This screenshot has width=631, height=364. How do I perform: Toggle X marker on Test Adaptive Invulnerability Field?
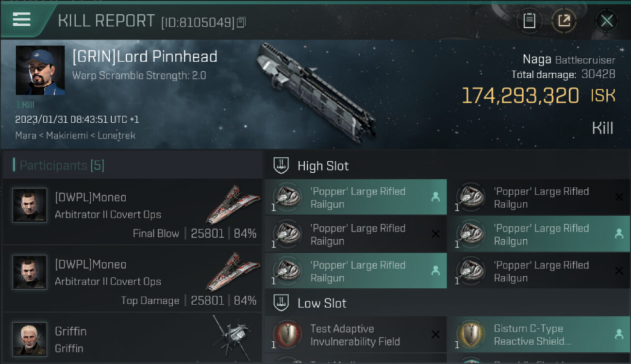coord(435,334)
